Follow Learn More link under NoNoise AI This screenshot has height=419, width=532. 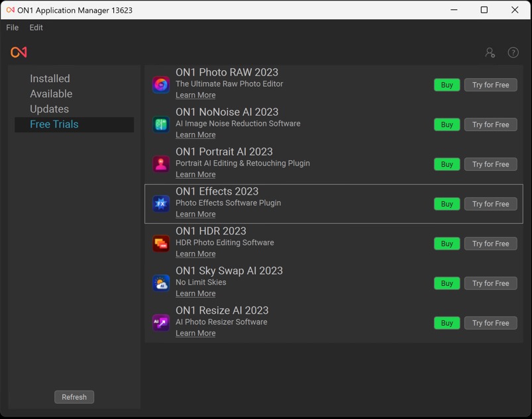[195, 135]
